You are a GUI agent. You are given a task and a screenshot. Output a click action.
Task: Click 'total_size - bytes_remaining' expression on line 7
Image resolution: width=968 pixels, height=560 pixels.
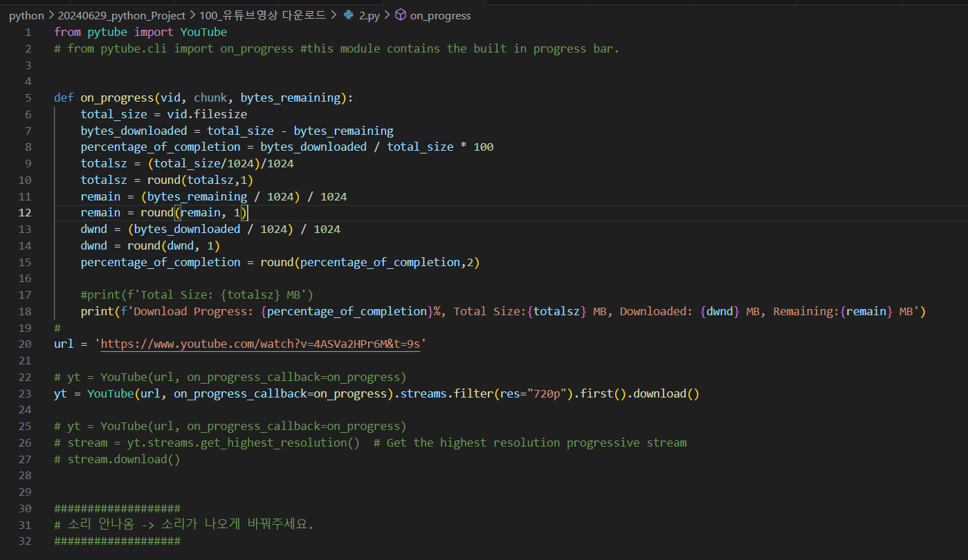300,131
